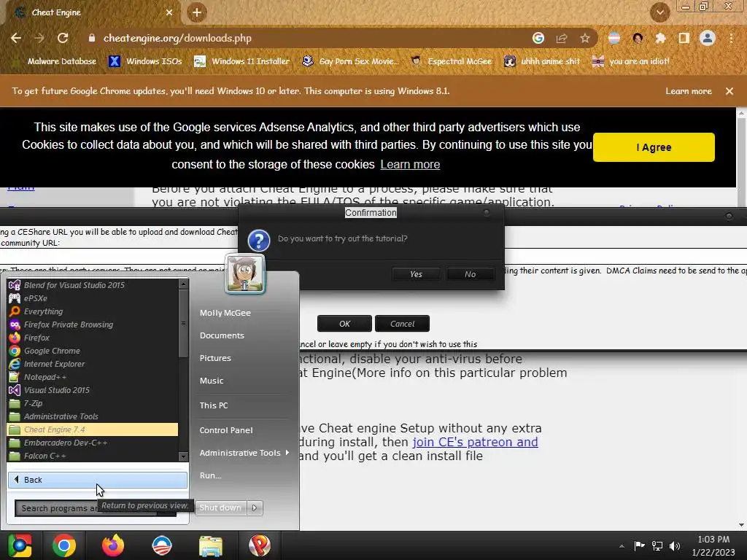Open Malware Database bookmark
This screenshot has height=560, width=747.
pos(55,61)
